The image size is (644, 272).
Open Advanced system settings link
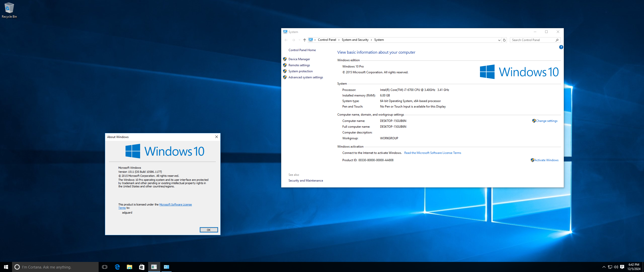[306, 77]
